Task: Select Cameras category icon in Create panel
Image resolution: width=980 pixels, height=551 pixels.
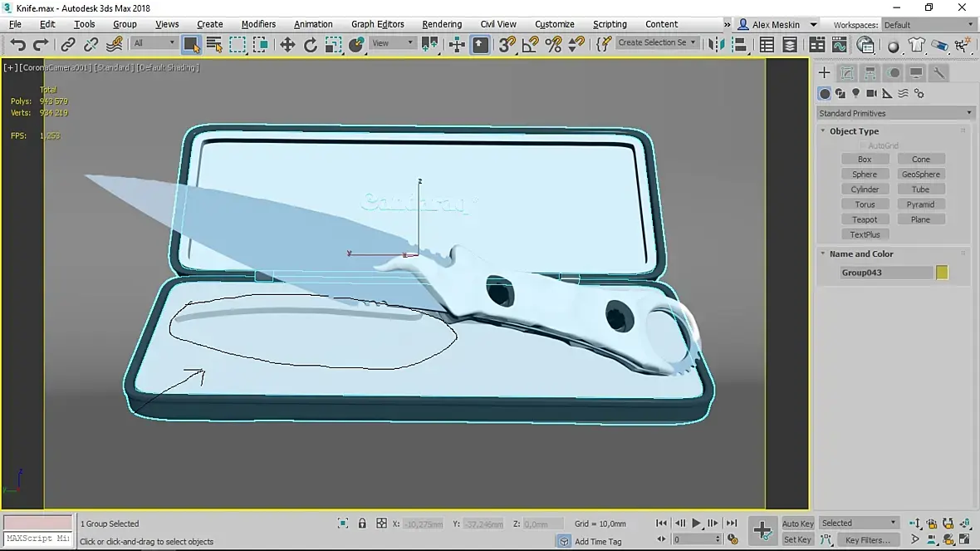Action: (871, 94)
